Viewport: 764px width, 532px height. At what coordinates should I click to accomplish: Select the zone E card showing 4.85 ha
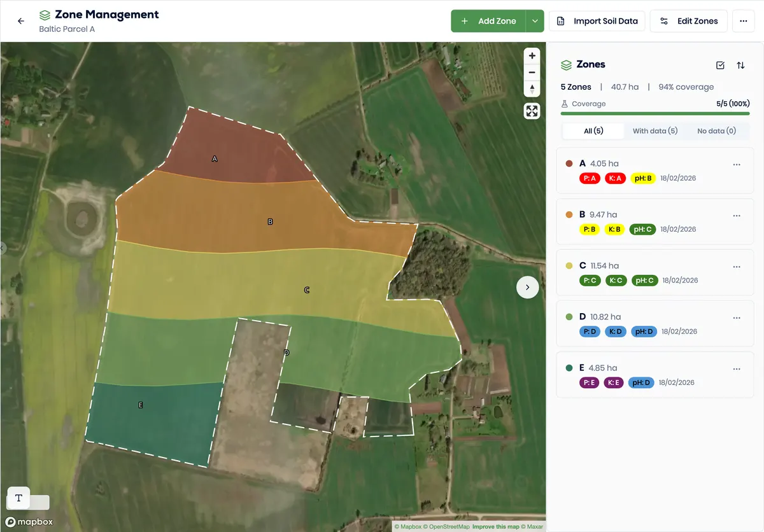pyautogui.click(x=655, y=375)
